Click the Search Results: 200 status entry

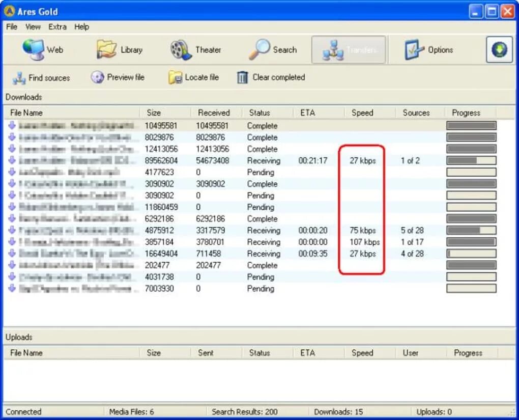pyautogui.click(x=245, y=412)
